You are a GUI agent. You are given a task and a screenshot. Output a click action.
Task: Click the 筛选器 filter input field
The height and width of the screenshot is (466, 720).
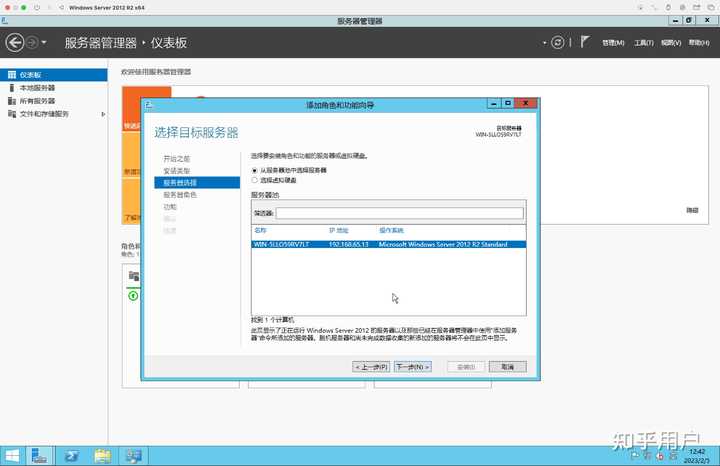point(399,213)
